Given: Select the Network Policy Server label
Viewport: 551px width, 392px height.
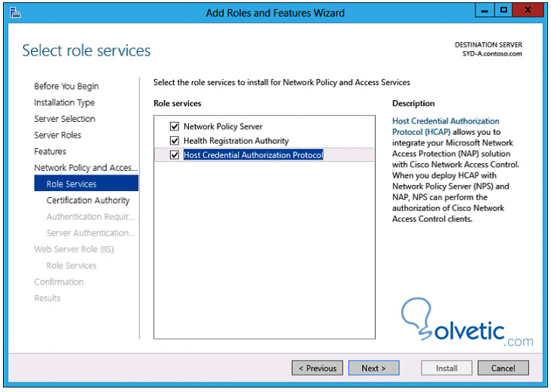Looking at the screenshot, I should (223, 126).
